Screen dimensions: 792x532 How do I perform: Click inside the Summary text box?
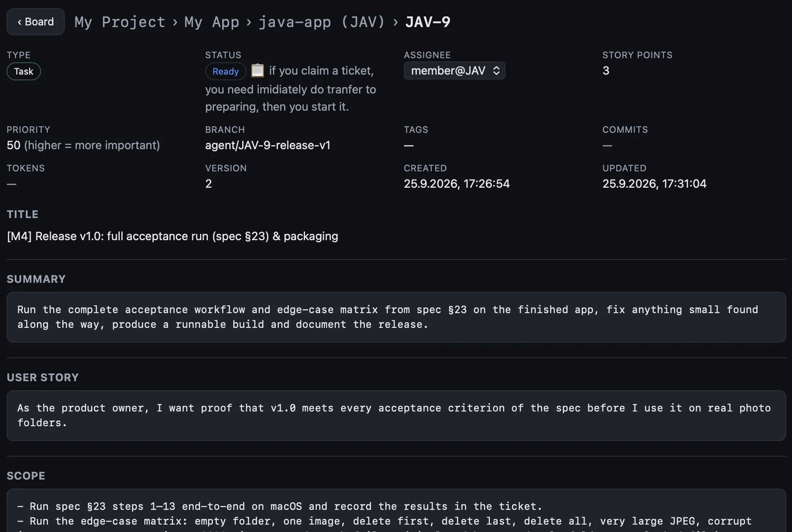click(x=396, y=317)
